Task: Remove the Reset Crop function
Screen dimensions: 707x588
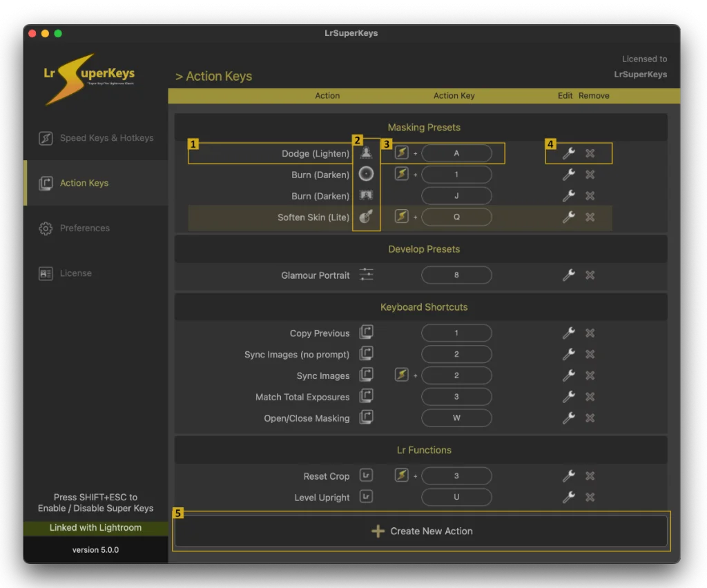Action: (x=590, y=476)
